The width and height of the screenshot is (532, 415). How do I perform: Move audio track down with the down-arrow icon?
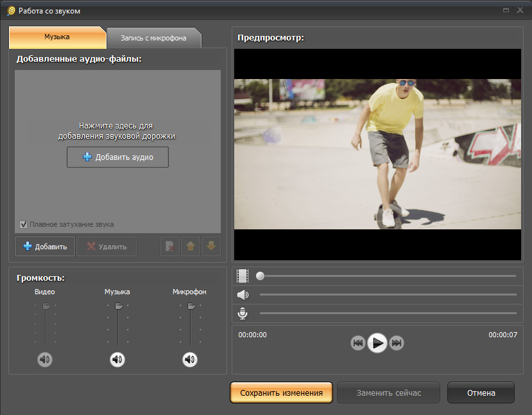211,246
